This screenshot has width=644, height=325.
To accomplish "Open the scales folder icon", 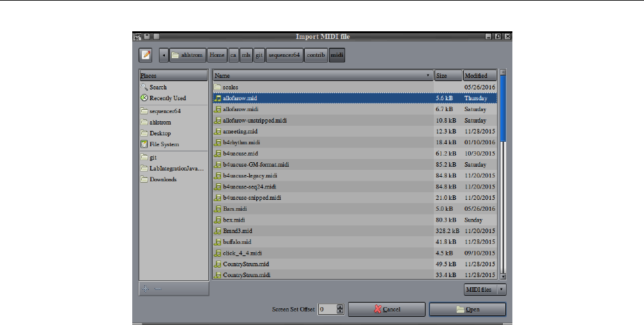I will tap(217, 87).
